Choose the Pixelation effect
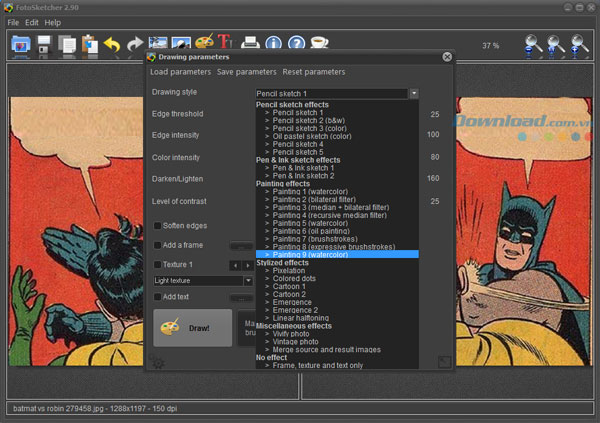600x423 pixels. pos(337,271)
